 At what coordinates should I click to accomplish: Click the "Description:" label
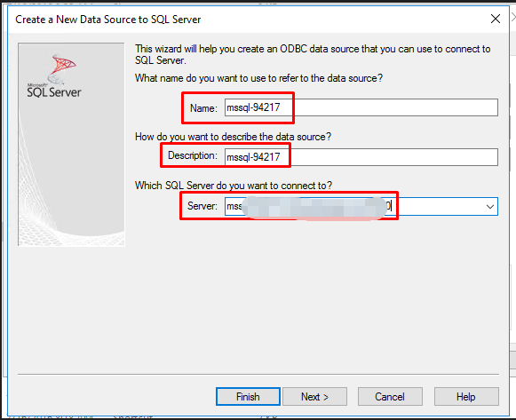(193, 155)
